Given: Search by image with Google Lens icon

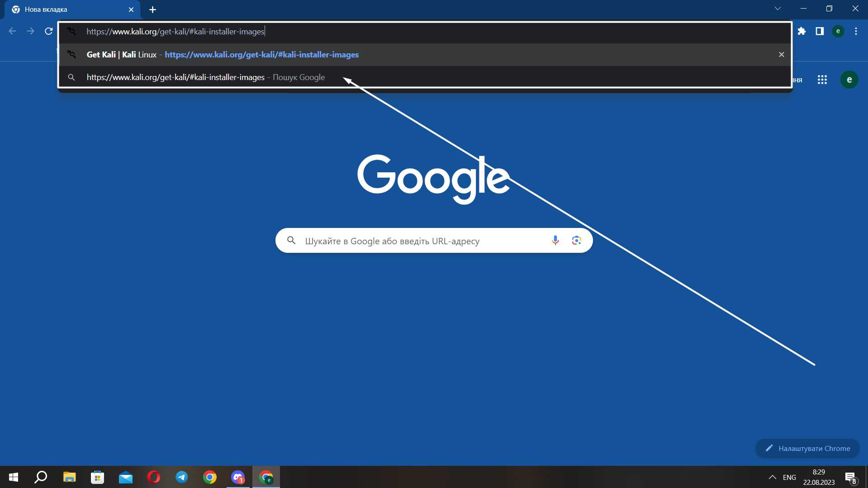Looking at the screenshot, I should click(576, 241).
